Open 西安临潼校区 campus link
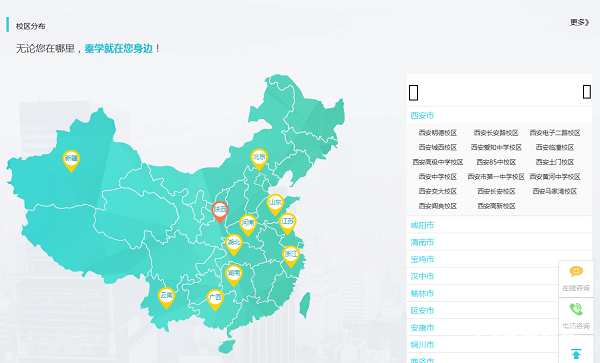The height and width of the screenshot is (363, 600). 554,147
